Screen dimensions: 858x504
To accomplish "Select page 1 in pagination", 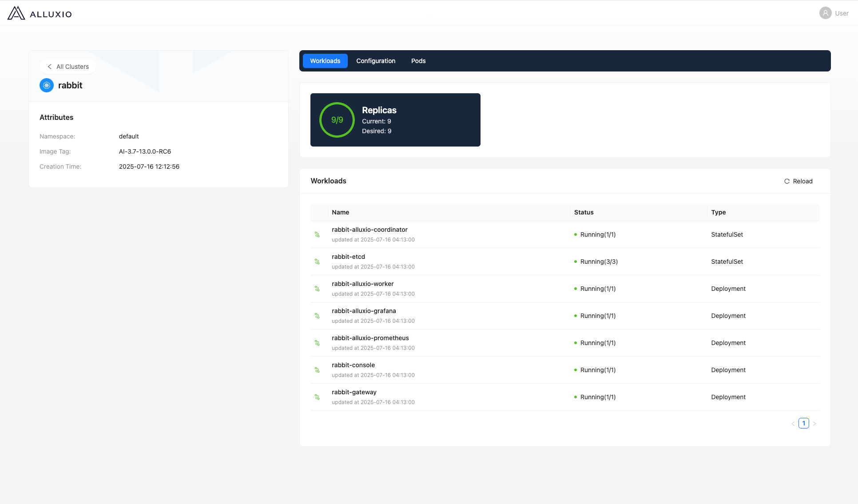I will (803, 423).
